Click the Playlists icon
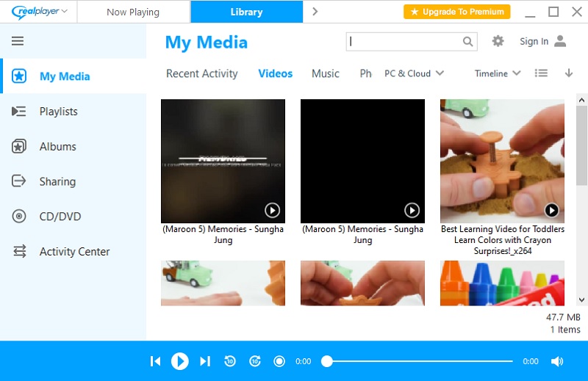 pyautogui.click(x=19, y=112)
